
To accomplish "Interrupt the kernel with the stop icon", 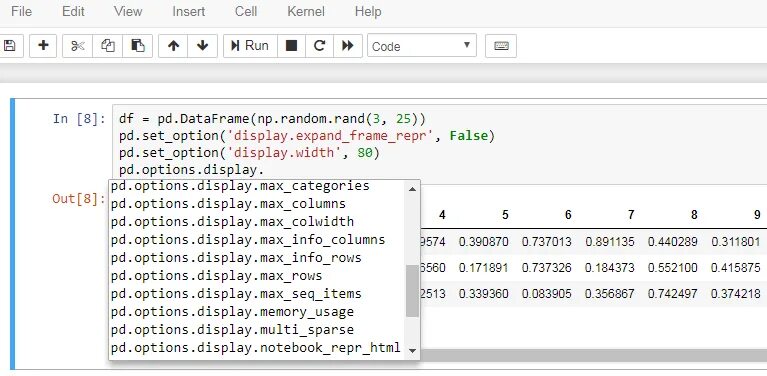I will pyautogui.click(x=292, y=46).
